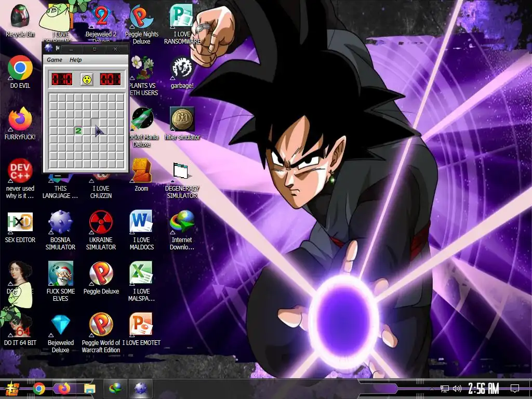The width and height of the screenshot is (532, 399).
Task: Click the Minesweeper timer display
Action: 110,79
